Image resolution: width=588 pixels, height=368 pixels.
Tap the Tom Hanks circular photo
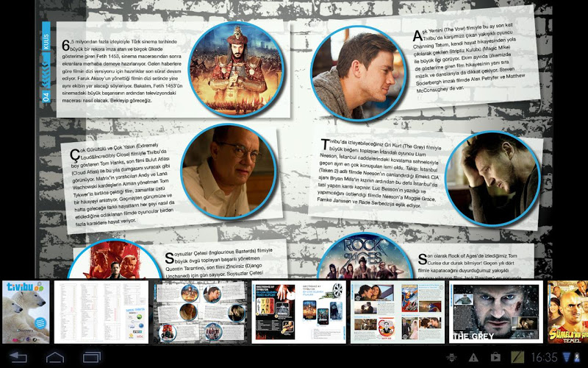229,171
